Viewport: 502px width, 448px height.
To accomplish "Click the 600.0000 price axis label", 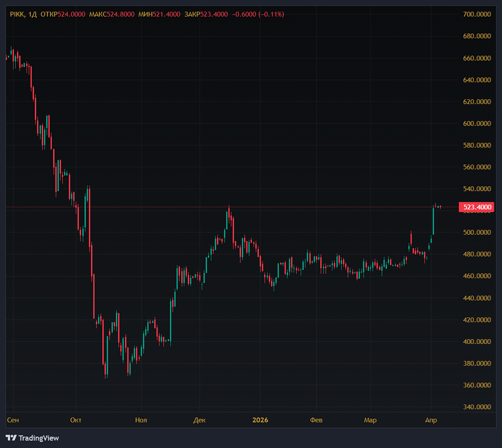I will point(477,123).
